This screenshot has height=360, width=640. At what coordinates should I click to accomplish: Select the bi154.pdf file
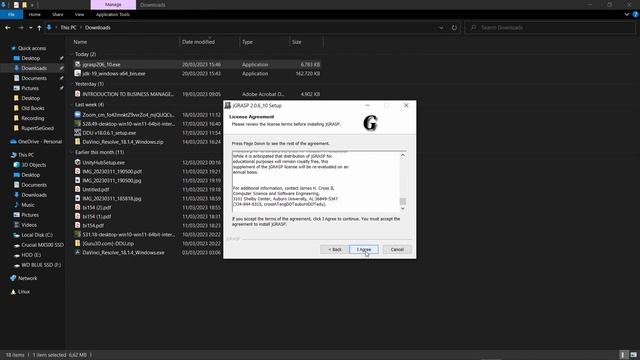93,225
